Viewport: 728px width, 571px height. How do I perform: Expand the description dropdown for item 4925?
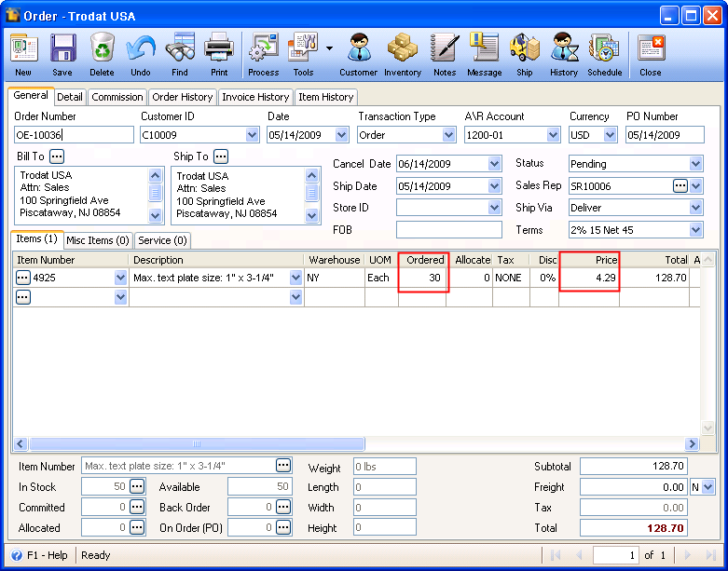coord(295,278)
